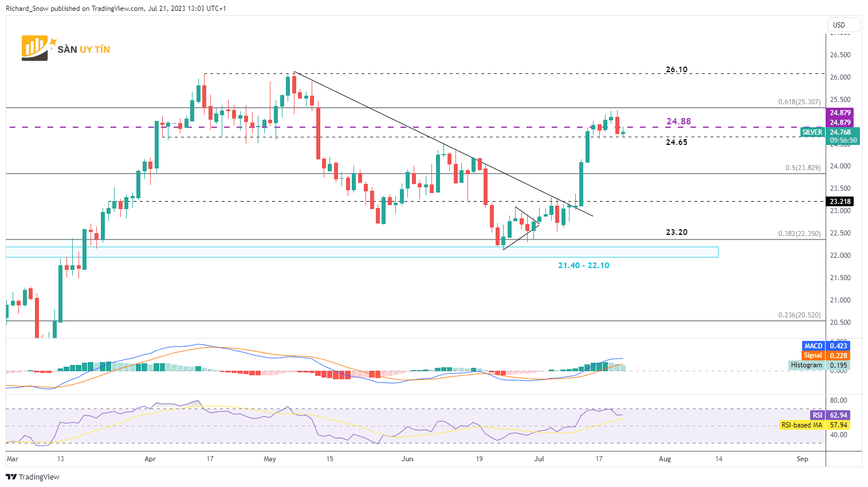Click the 09:56:50 countdown timer
The height and width of the screenshot is (487, 868).
pyautogui.click(x=843, y=140)
